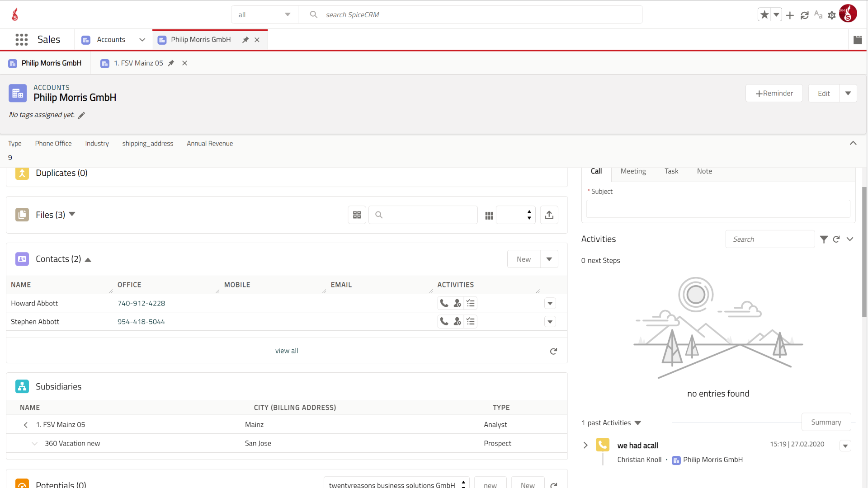Expand the favorites dropdown arrow

(x=776, y=14)
